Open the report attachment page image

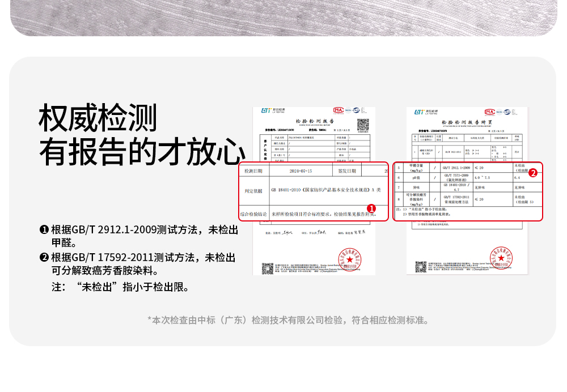467,191
